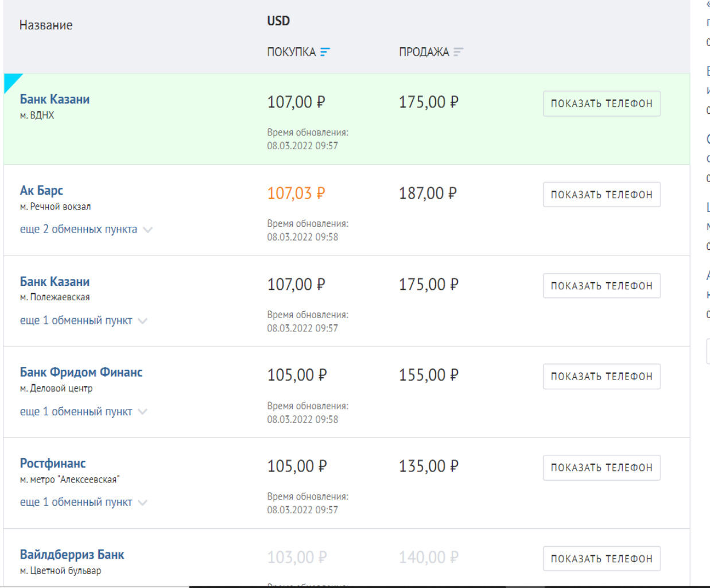Click the ПОКУПКА column header label
This screenshot has height=588, width=710.
(291, 52)
